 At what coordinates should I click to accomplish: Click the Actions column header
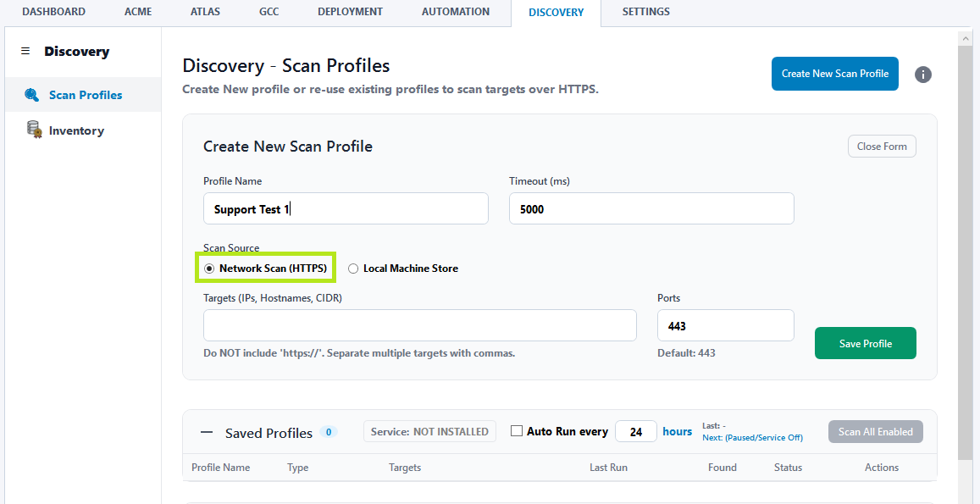point(881,467)
